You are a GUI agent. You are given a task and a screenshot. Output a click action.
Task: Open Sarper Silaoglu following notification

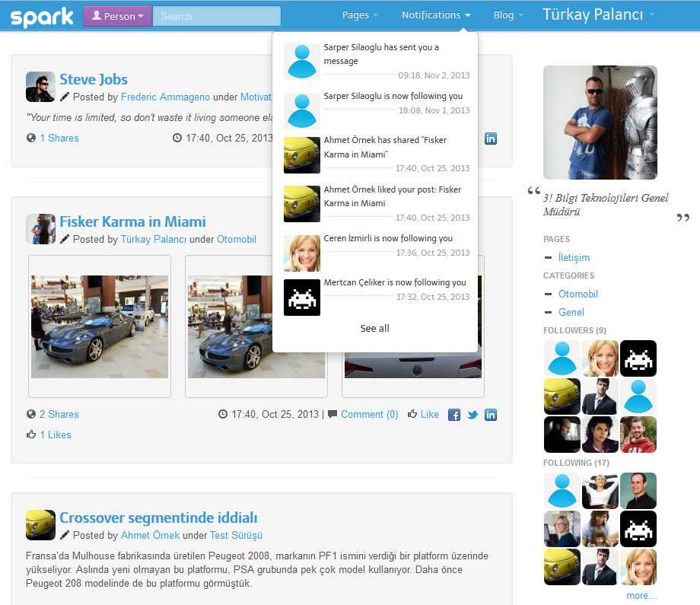(377, 110)
